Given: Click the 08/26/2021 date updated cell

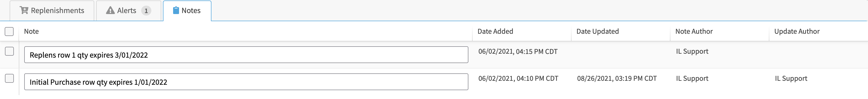Looking at the screenshot, I should (x=617, y=79).
